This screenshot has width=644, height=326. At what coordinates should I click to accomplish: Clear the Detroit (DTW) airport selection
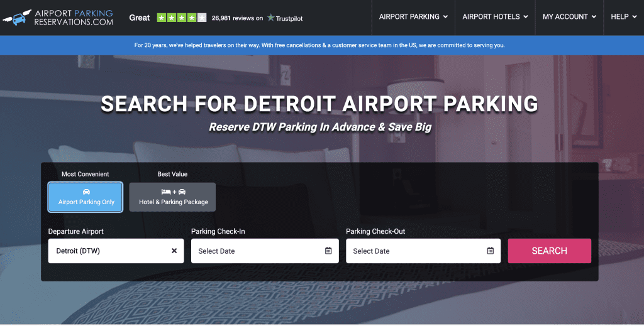point(174,251)
